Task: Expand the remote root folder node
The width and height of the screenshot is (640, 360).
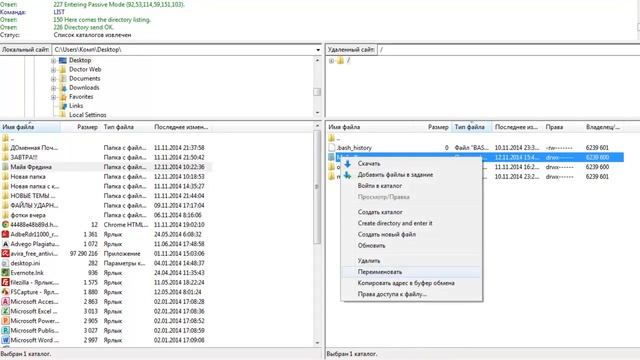Action: point(331,61)
